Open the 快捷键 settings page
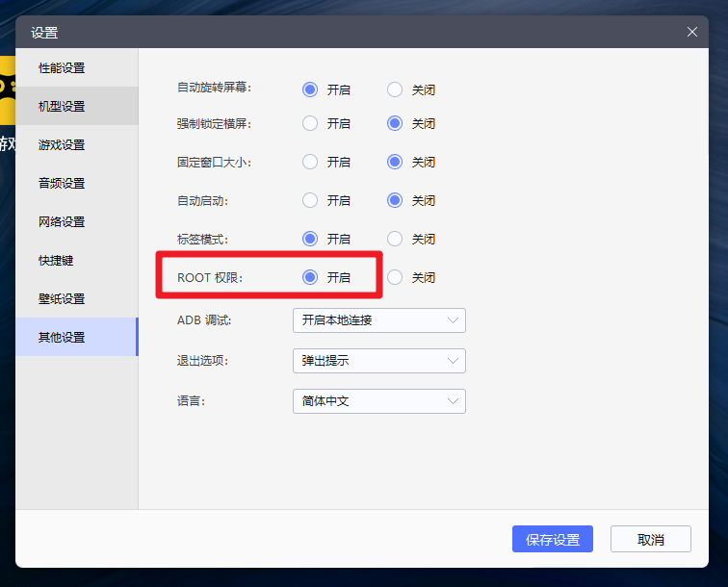 pyautogui.click(x=56, y=260)
